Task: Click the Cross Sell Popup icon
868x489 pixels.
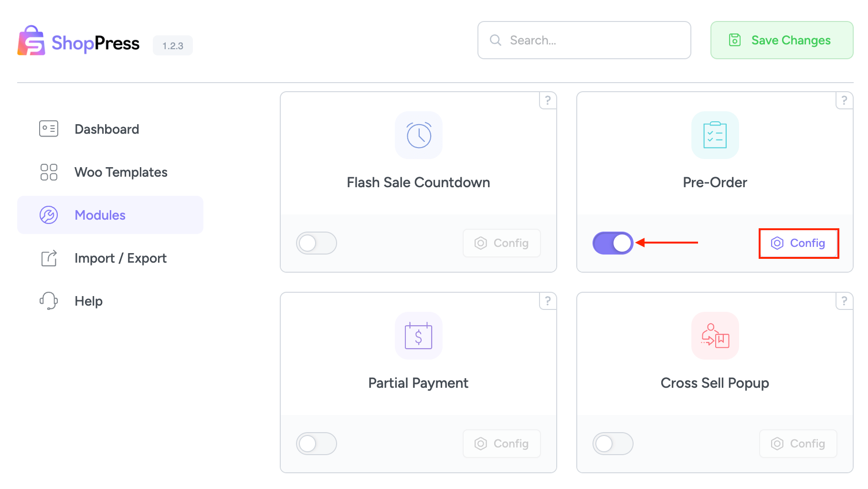Action: click(x=714, y=336)
